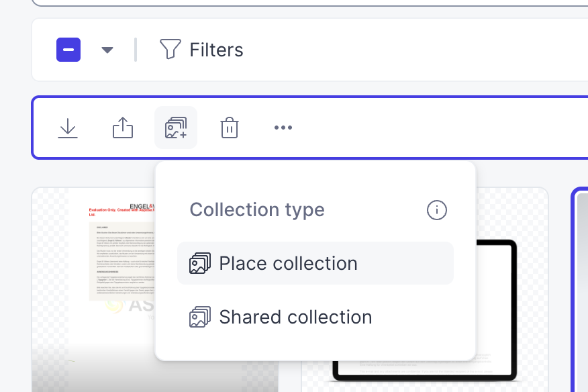This screenshot has width=588, height=392.
Task: Choose Place collection menu option
Action: (x=315, y=263)
